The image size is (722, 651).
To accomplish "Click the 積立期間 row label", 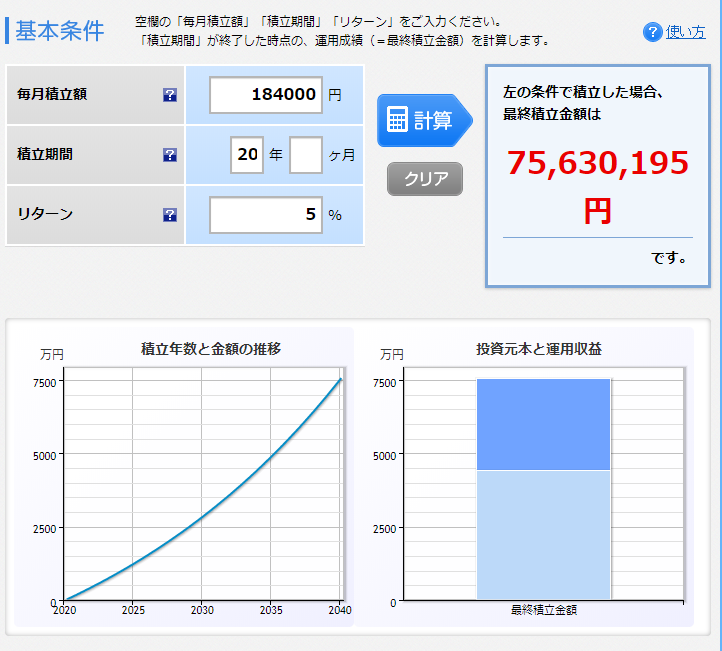I will point(45,154).
